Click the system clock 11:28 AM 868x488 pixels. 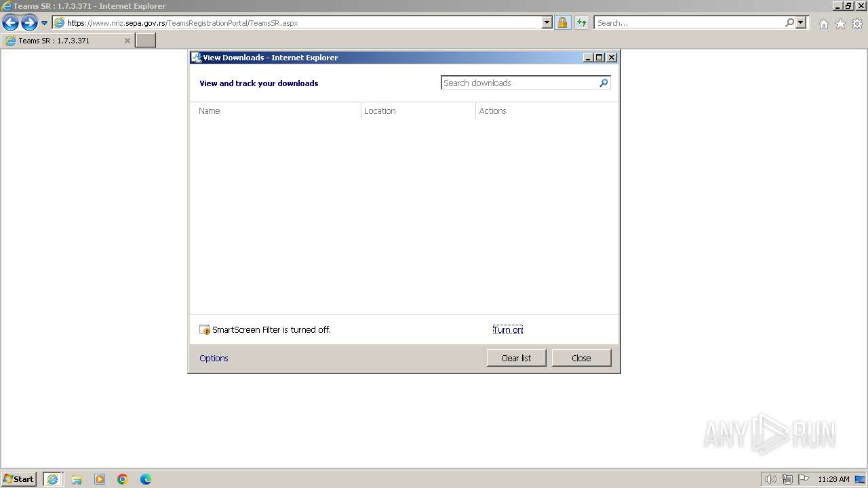(x=833, y=479)
